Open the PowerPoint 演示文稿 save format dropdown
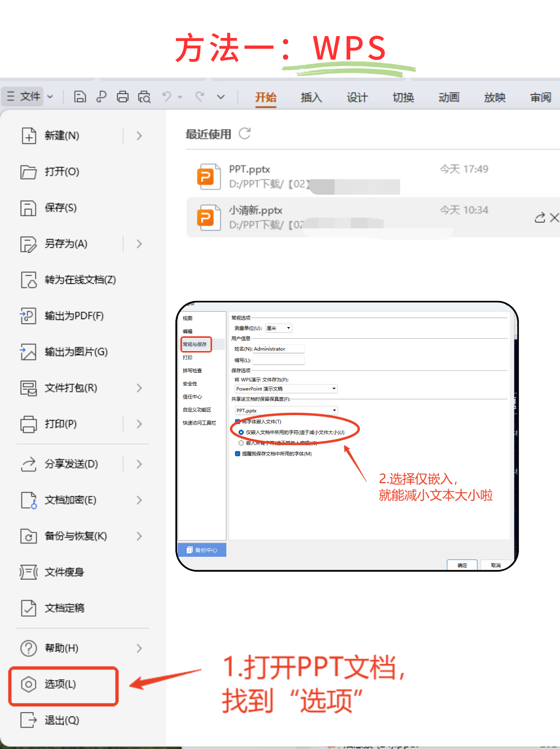This screenshot has width=560, height=749. click(x=286, y=388)
